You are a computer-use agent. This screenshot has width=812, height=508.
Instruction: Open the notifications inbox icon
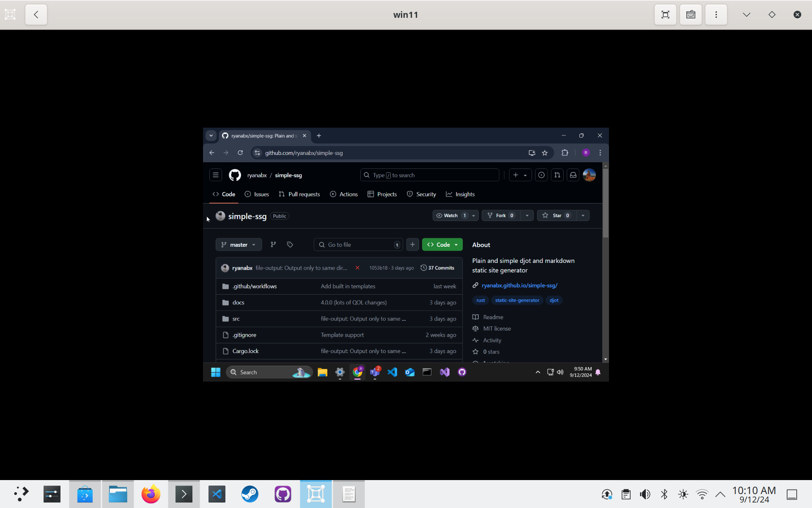click(573, 175)
